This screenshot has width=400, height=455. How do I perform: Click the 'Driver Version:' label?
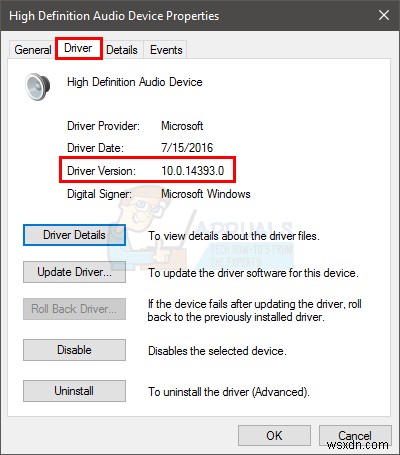101,171
